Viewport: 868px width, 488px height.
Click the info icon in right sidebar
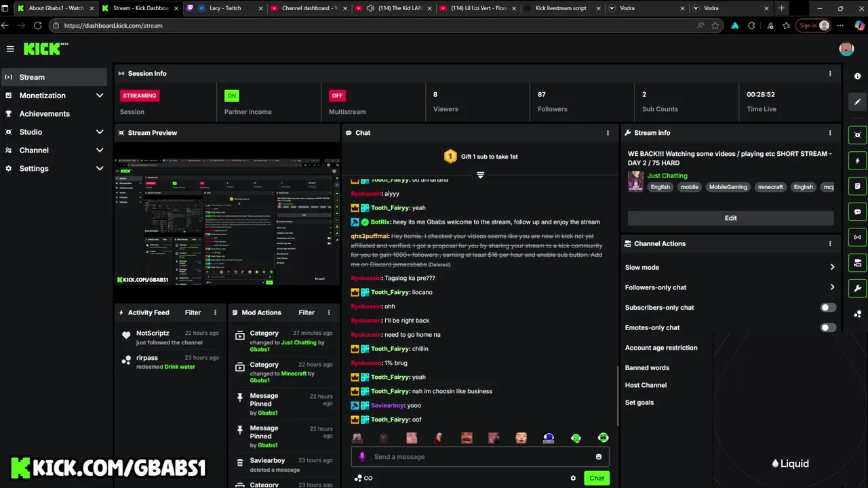(x=858, y=77)
